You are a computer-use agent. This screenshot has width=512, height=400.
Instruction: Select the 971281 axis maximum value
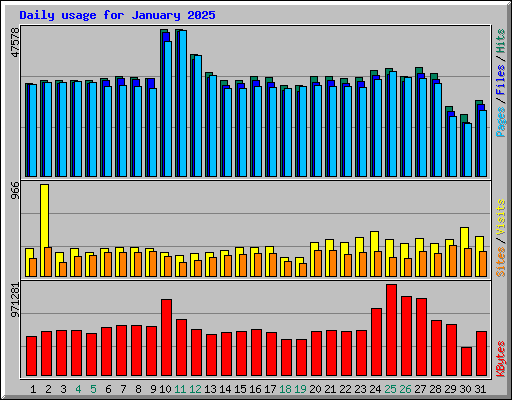15,300
